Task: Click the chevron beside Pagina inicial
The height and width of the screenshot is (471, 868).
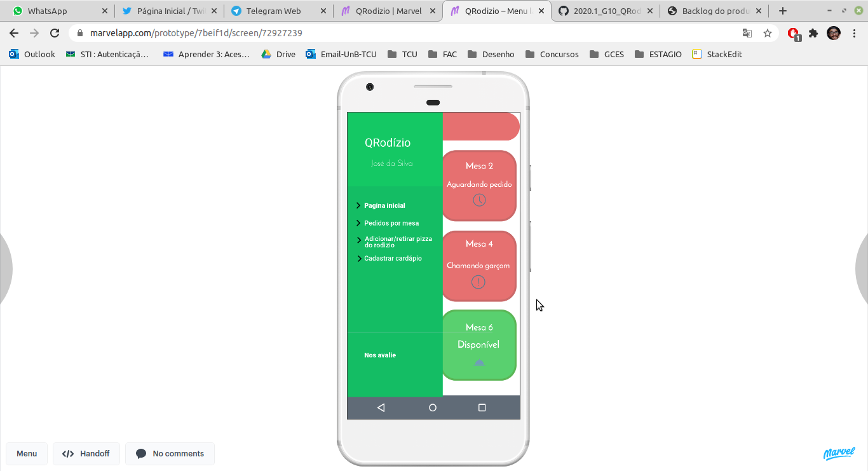Action: coord(358,205)
